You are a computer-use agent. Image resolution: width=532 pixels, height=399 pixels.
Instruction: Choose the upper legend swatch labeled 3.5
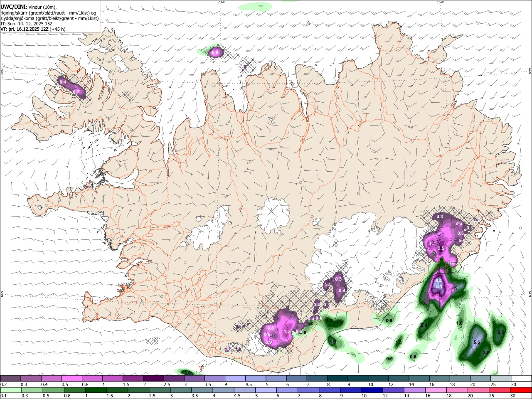click(214, 379)
